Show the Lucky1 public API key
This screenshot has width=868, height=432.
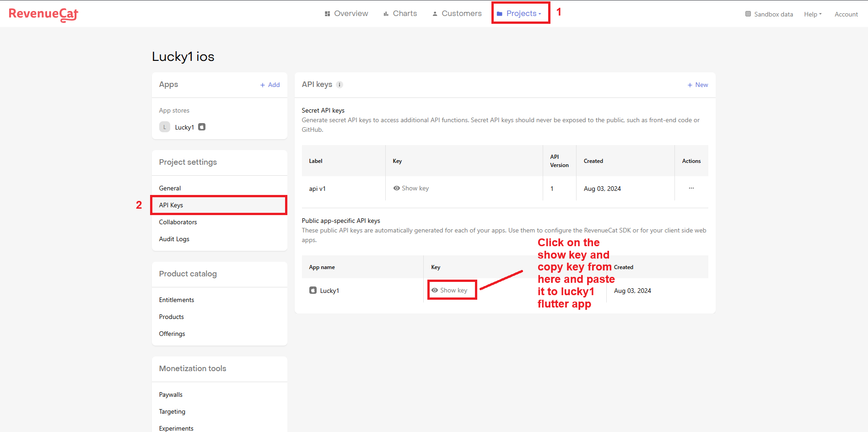click(449, 290)
